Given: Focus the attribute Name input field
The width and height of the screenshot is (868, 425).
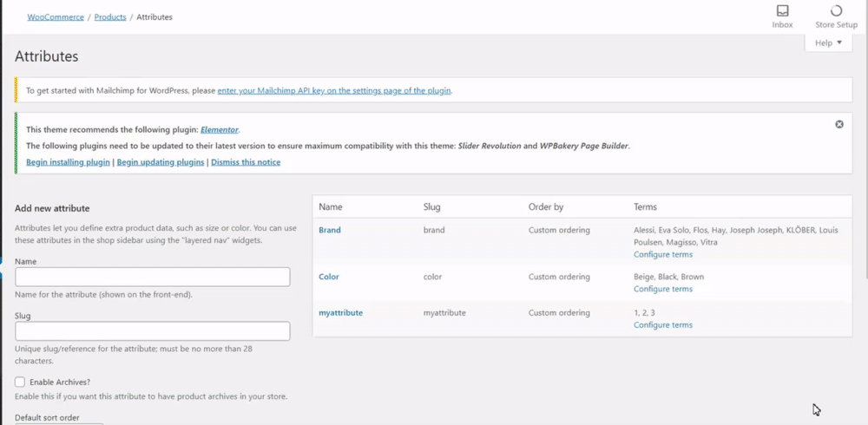Looking at the screenshot, I should [x=153, y=277].
